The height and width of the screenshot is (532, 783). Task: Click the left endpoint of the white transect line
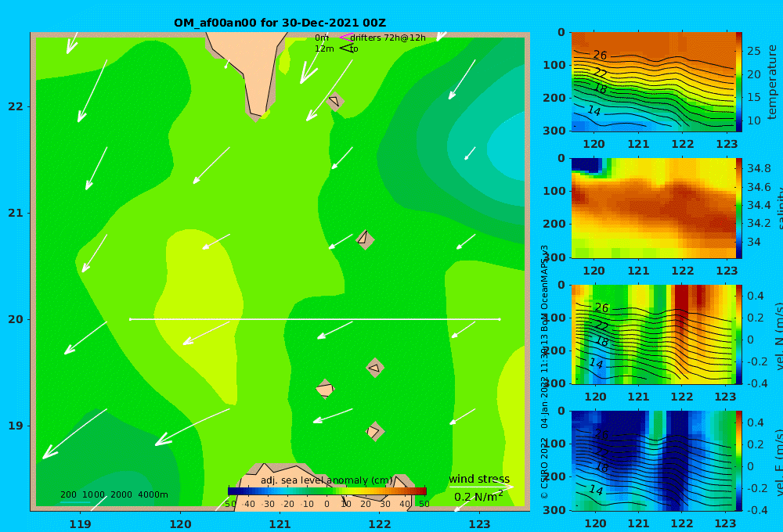pyautogui.click(x=130, y=319)
